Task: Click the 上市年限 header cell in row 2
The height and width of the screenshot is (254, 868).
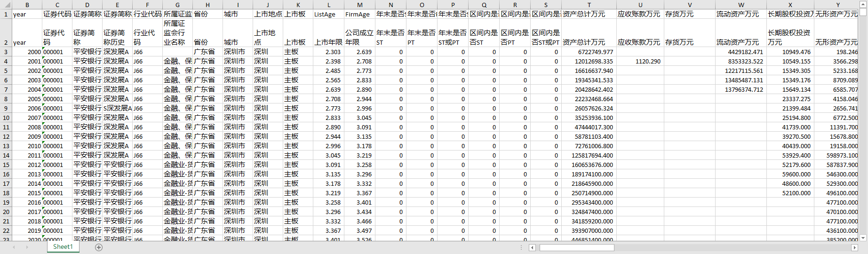Action: [328, 33]
